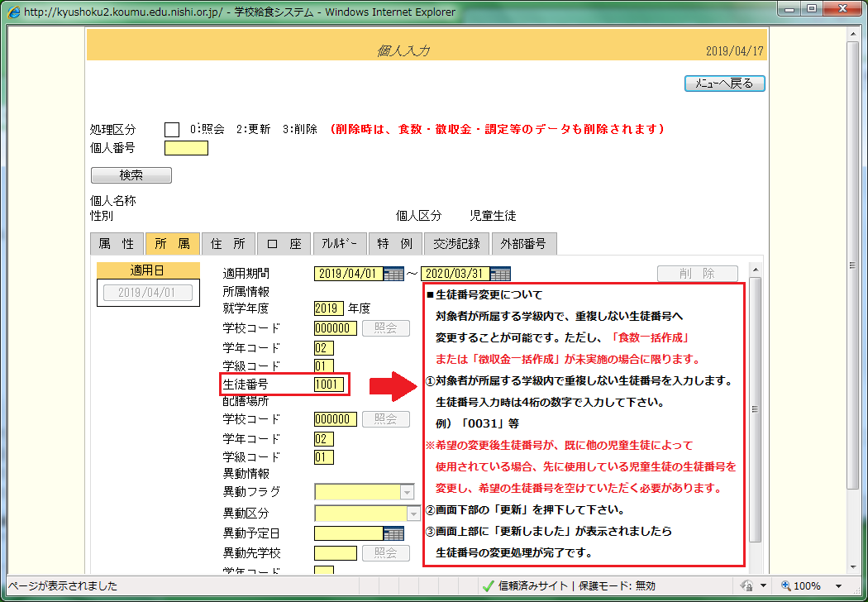This screenshot has width=868, height=602.
Task: Click the 処理区分 input box
Action: (172, 130)
